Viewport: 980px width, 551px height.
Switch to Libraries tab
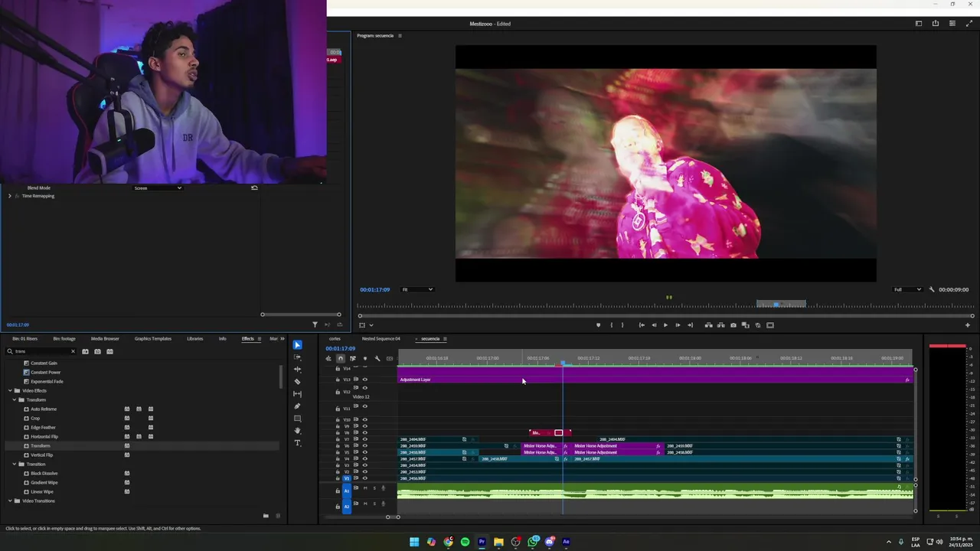coord(195,338)
